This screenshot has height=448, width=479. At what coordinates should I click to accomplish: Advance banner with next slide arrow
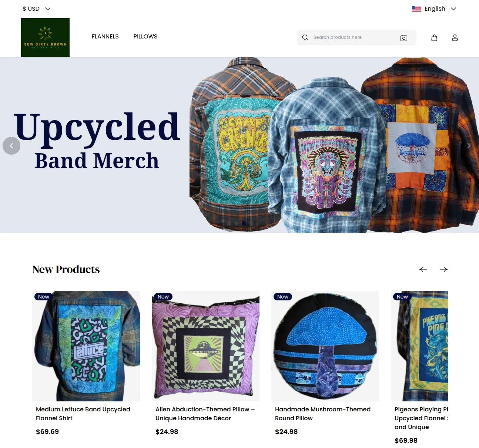(469, 146)
